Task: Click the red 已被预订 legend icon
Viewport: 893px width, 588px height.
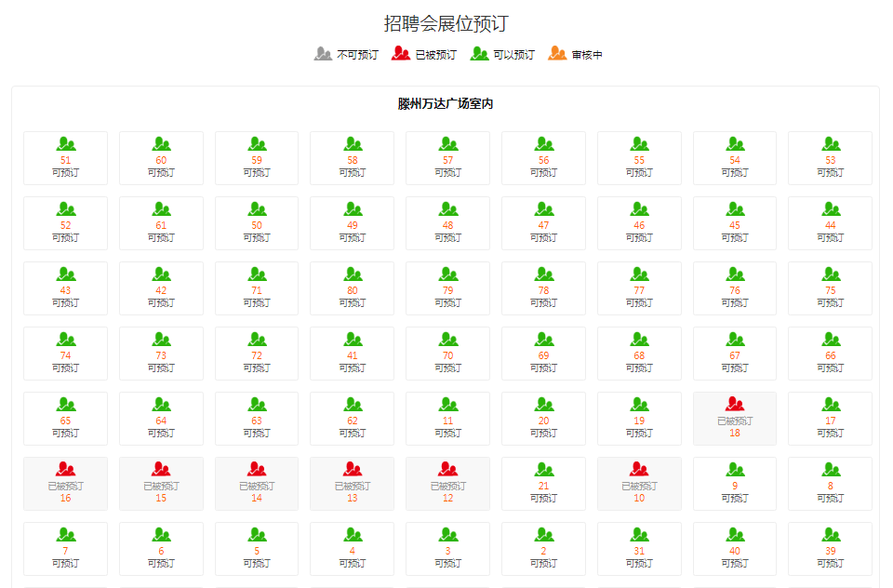Action: point(401,54)
